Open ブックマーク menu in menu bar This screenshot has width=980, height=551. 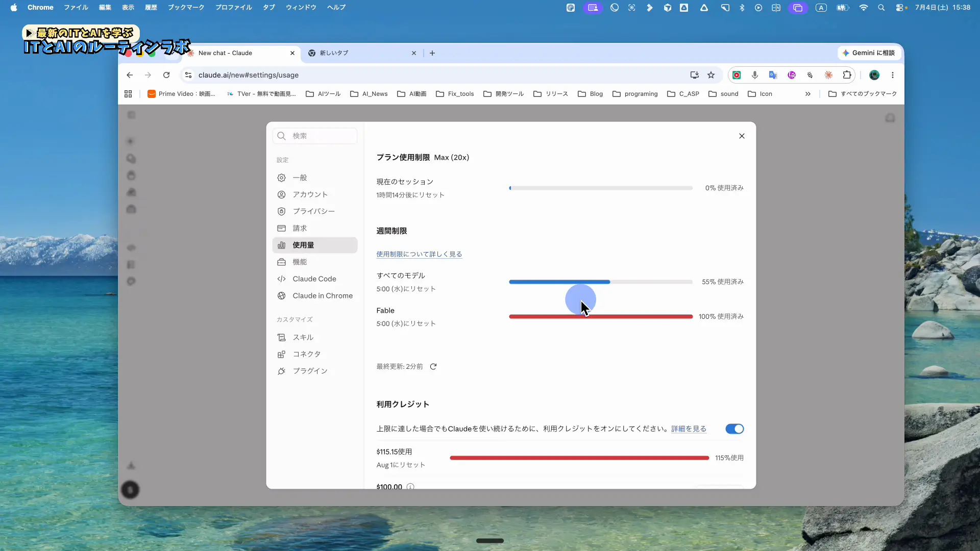pyautogui.click(x=186, y=8)
